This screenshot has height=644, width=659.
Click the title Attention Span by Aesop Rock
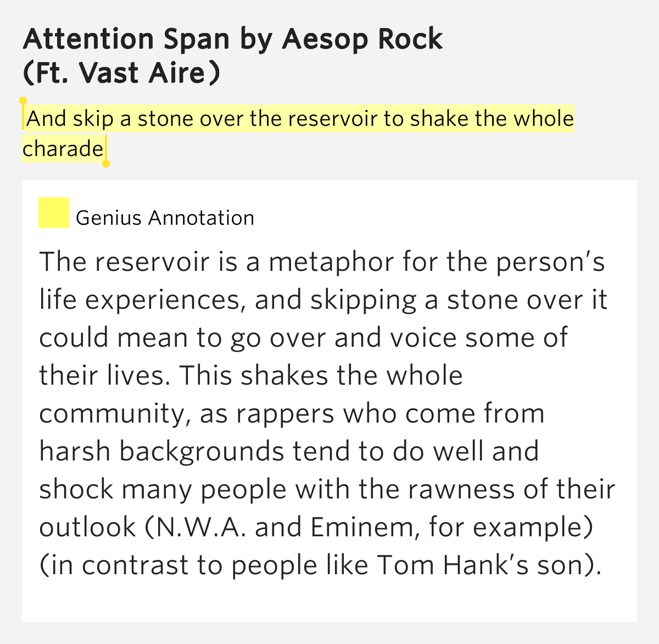[x=233, y=38]
